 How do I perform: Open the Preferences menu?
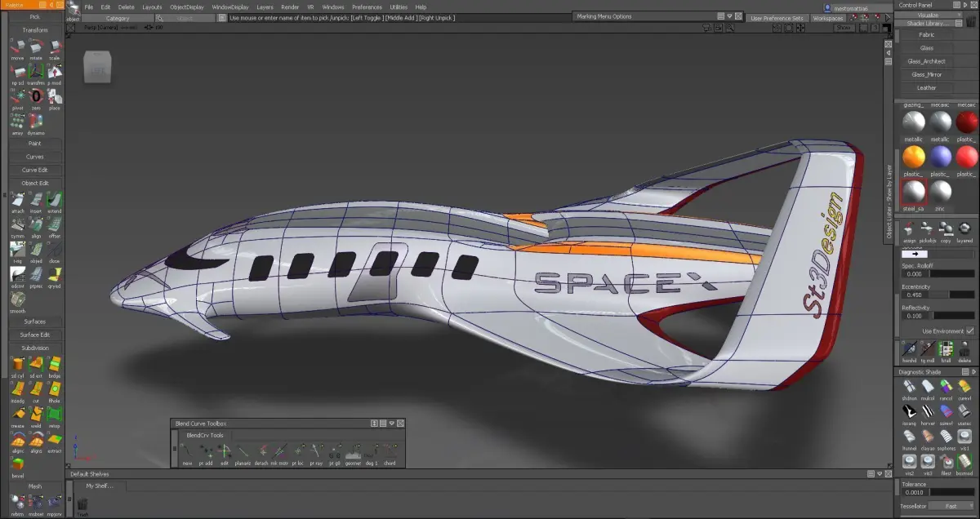pyautogui.click(x=367, y=7)
